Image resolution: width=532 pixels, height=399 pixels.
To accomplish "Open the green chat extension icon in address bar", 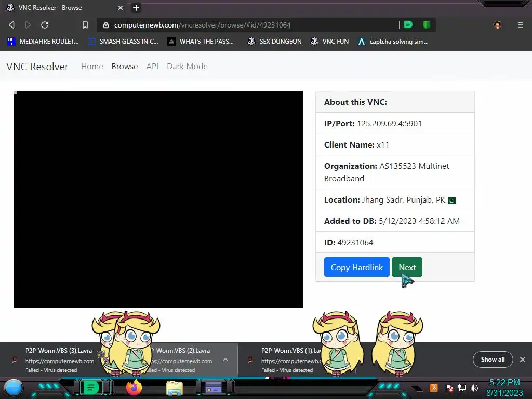I will pos(408,25).
